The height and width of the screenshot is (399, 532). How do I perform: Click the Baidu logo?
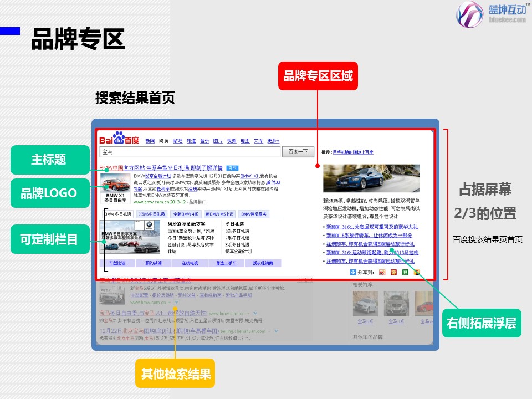(119, 139)
